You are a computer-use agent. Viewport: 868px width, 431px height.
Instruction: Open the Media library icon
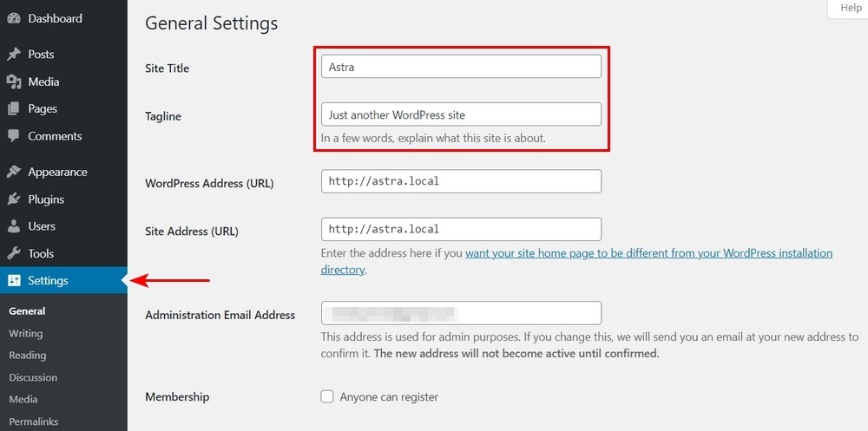pos(14,82)
